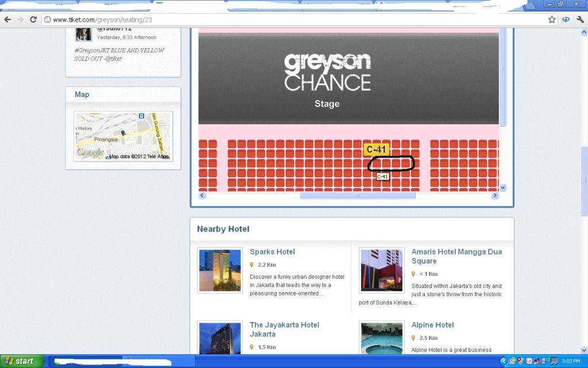Click the Alpine Hotel location pin icon
The width and height of the screenshot is (588, 368).
coord(413,338)
